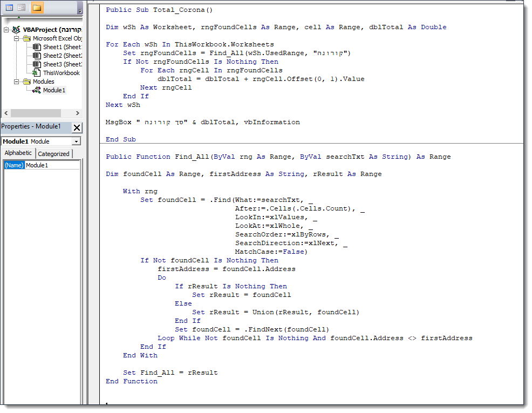Switch to the Alphabetic tab
This screenshot has height=413, width=532.
18,153
